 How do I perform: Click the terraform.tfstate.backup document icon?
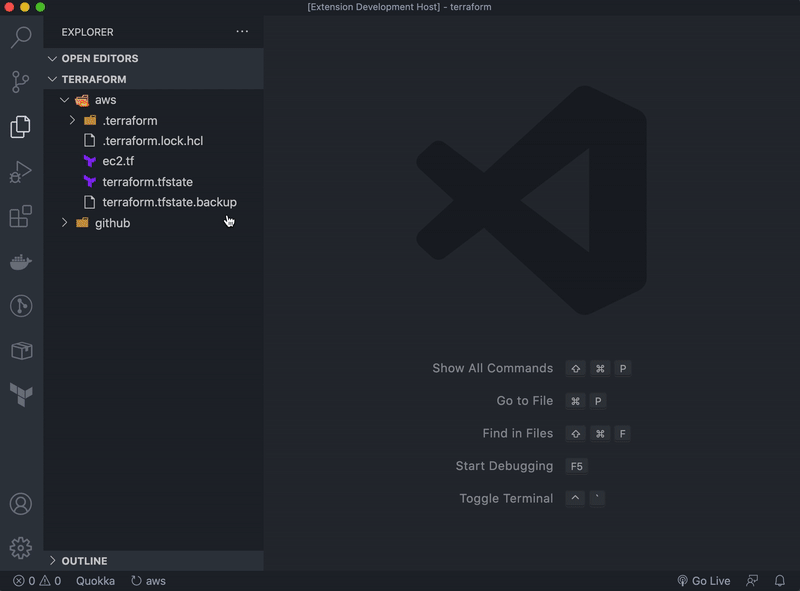coord(90,202)
